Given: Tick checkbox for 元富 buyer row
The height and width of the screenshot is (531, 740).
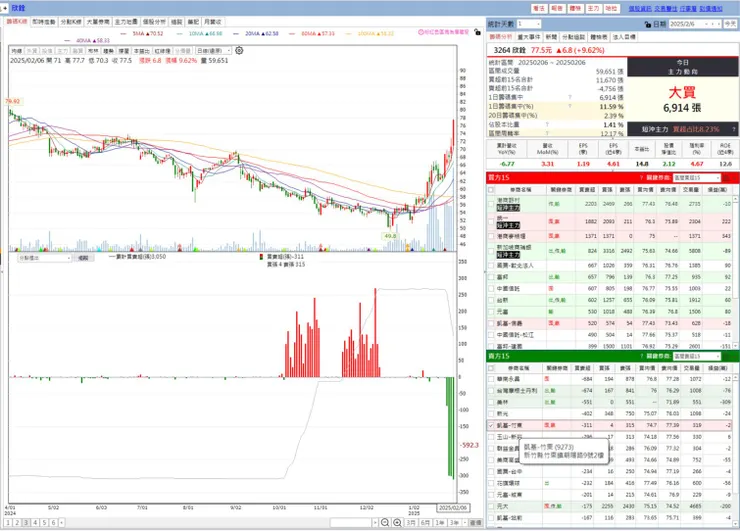Looking at the screenshot, I should (x=491, y=312).
